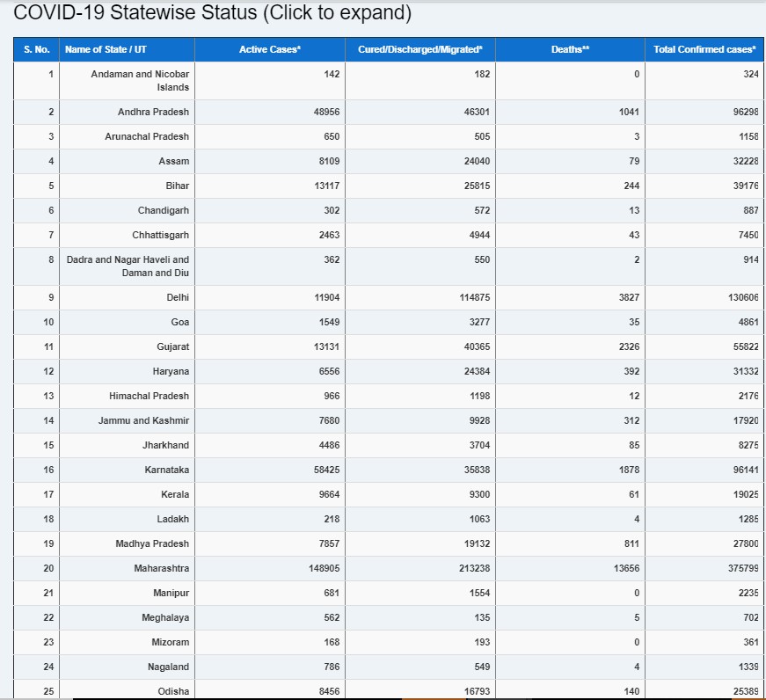Click the Gujarat deaths value 2326
Image resolution: width=766 pixels, height=700 pixels.
pos(628,347)
